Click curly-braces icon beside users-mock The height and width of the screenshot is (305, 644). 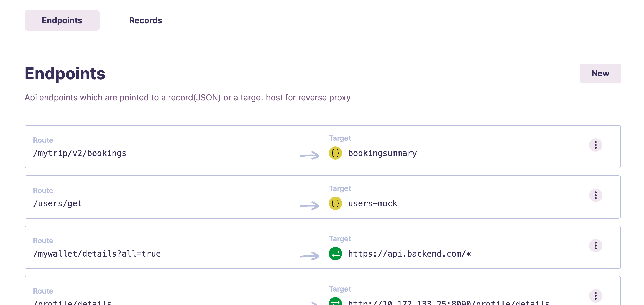click(335, 203)
